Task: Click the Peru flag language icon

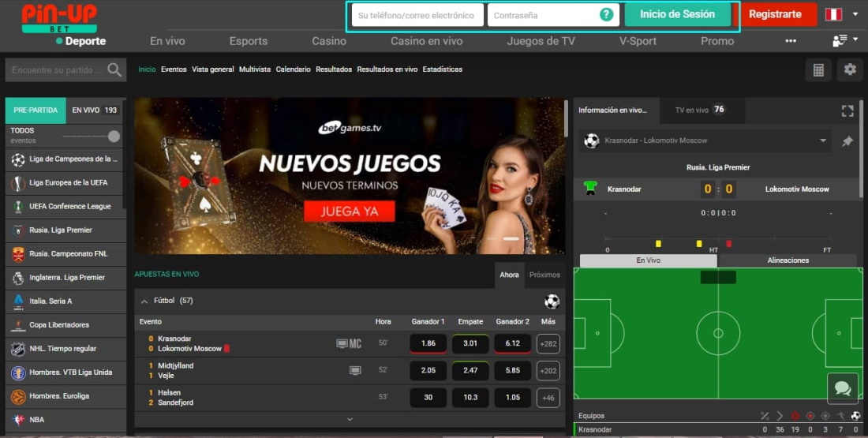Action: tap(833, 14)
